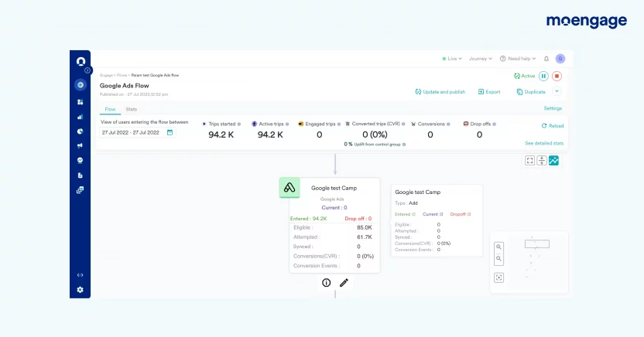
Task: Expand the sidebar with arrow toggle
Action: click(x=87, y=70)
